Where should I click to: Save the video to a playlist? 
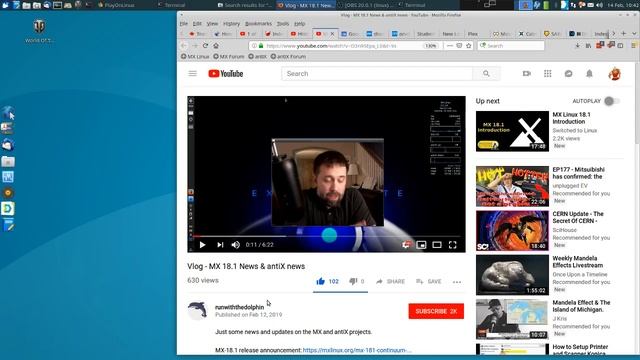(429, 282)
